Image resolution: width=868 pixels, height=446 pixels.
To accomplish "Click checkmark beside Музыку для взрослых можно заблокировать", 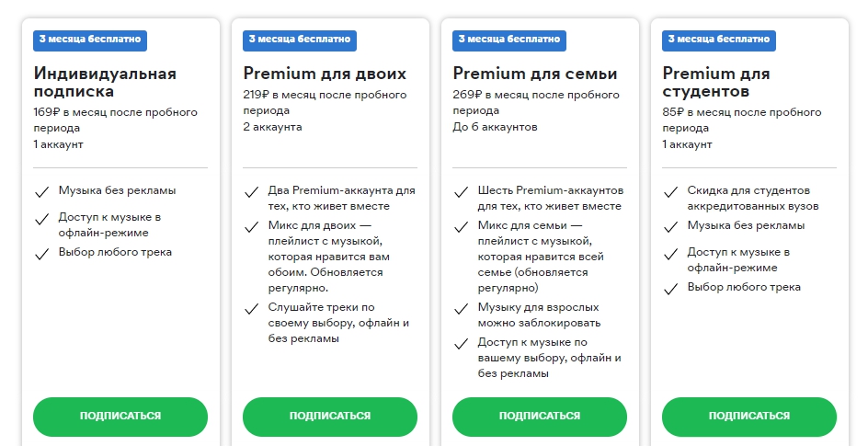I will (x=461, y=309).
